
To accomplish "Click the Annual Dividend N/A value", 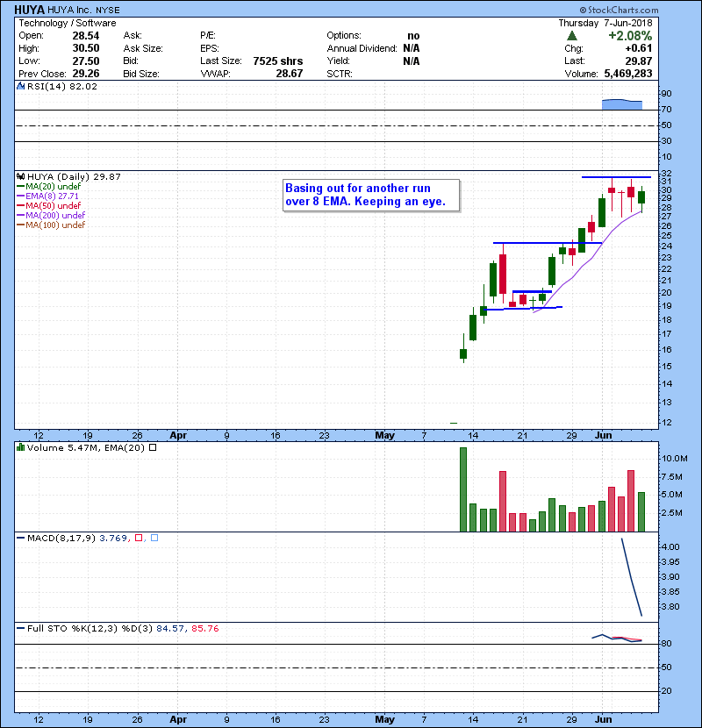I will [412, 48].
